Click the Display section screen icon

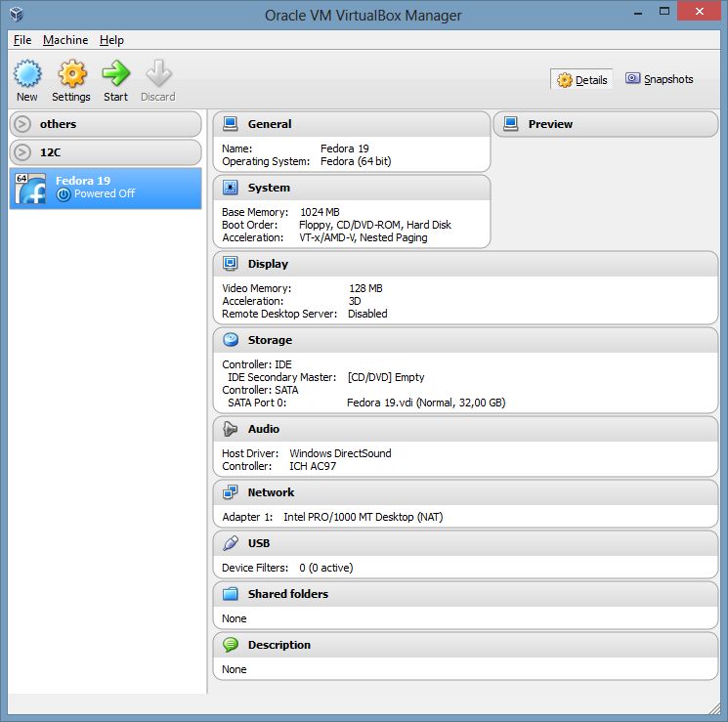[231, 263]
